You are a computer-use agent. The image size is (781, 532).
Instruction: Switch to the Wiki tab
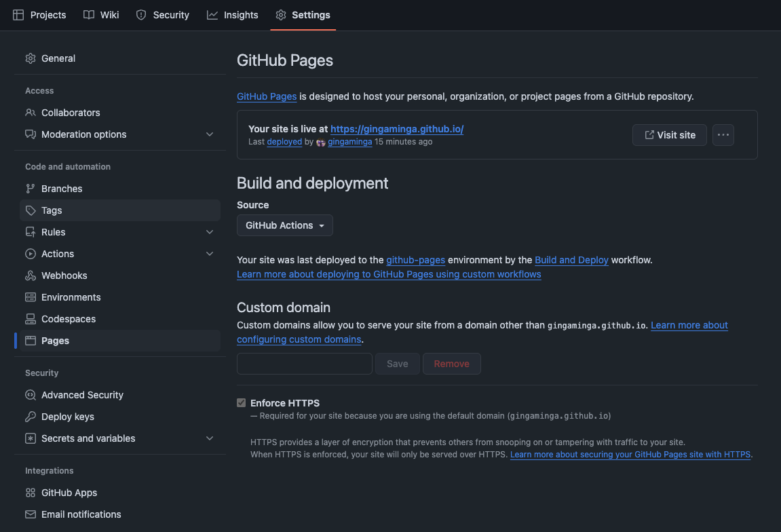(x=101, y=15)
